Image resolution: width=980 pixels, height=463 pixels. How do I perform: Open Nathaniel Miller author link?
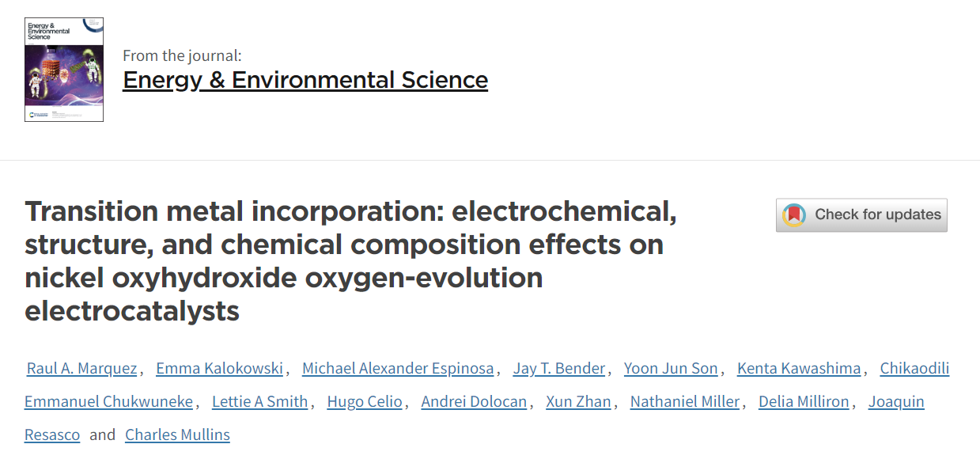pyautogui.click(x=685, y=401)
